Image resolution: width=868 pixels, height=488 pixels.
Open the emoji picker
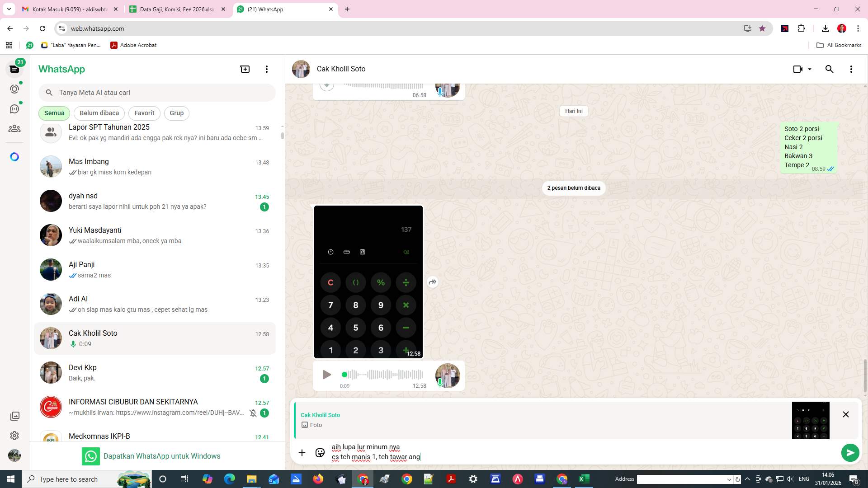[320, 452]
